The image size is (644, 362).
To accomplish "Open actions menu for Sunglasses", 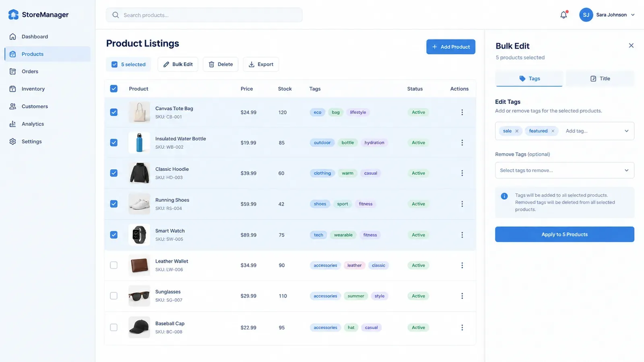I will click(462, 296).
